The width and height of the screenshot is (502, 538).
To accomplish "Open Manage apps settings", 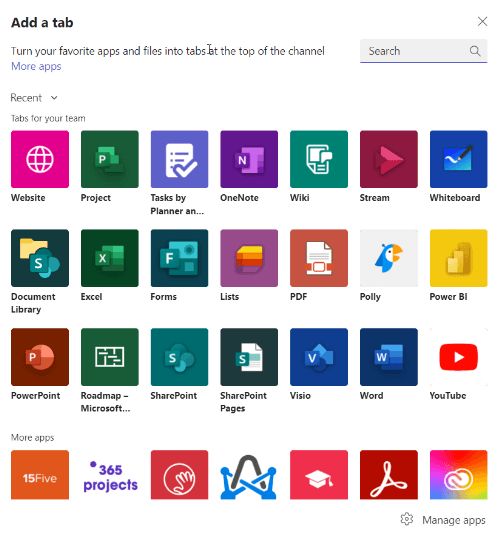I will tap(443, 520).
